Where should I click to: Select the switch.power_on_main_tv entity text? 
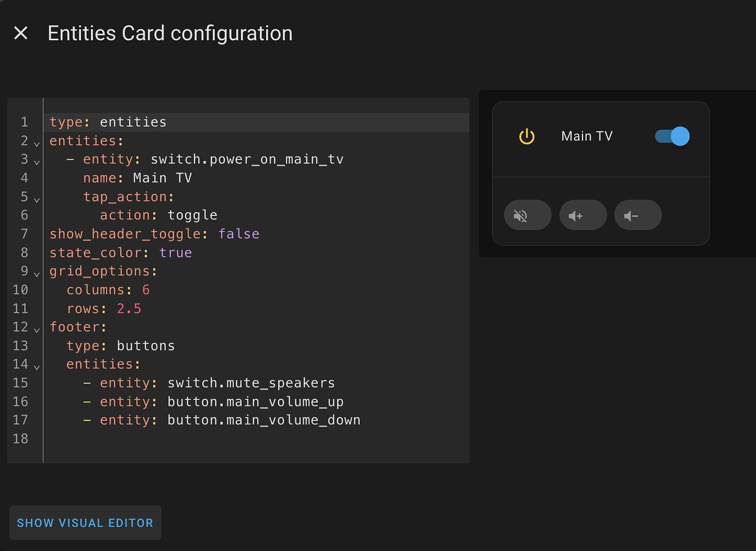click(x=247, y=159)
